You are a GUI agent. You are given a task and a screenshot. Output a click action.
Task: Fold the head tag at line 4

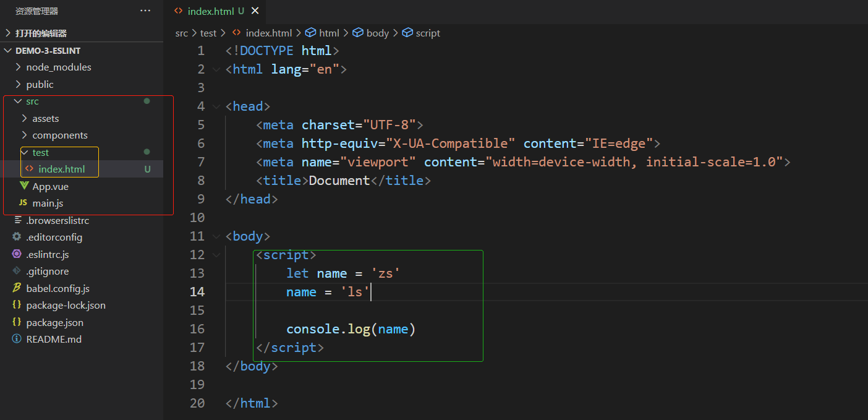(x=216, y=106)
